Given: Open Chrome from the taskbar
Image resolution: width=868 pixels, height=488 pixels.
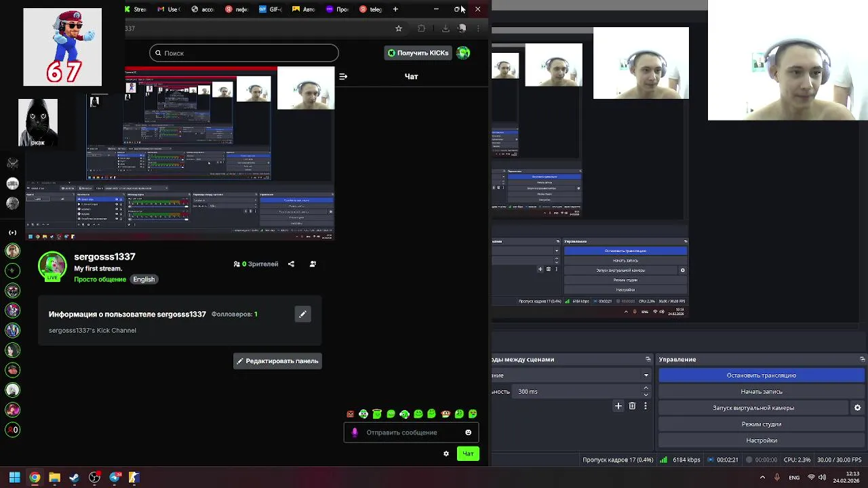Looking at the screenshot, I should pyautogui.click(x=35, y=477).
